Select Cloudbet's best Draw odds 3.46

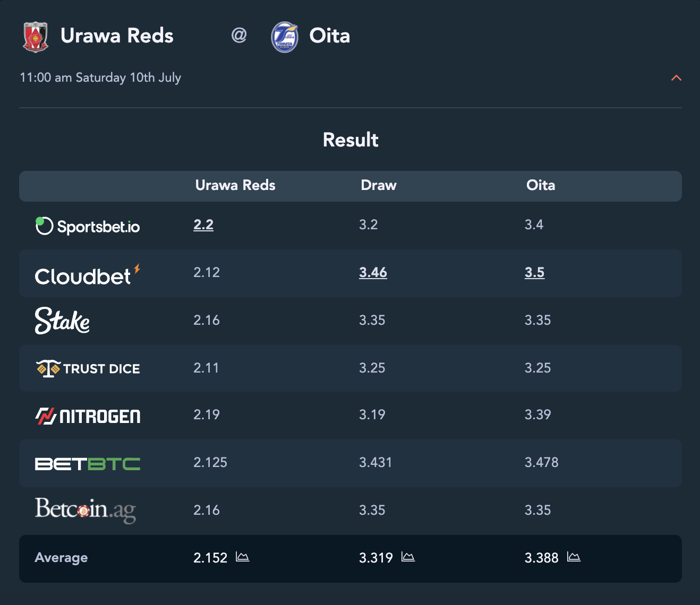pyautogui.click(x=373, y=272)
